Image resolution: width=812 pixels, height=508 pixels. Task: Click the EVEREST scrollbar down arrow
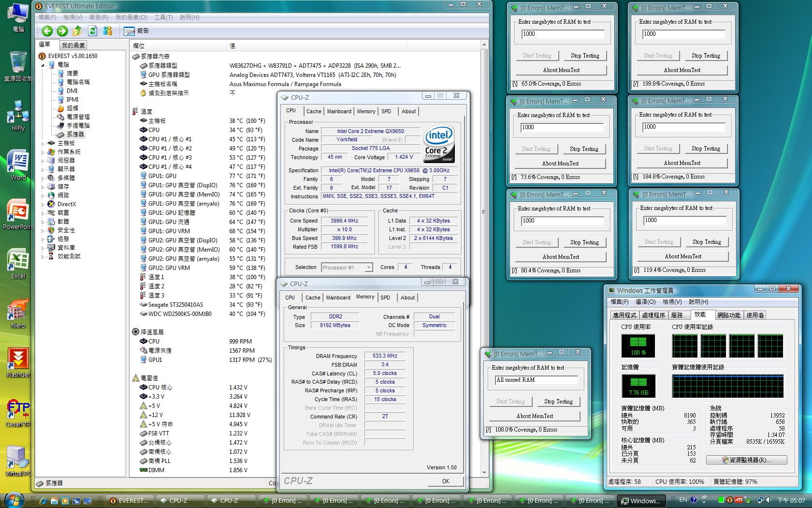484,472
